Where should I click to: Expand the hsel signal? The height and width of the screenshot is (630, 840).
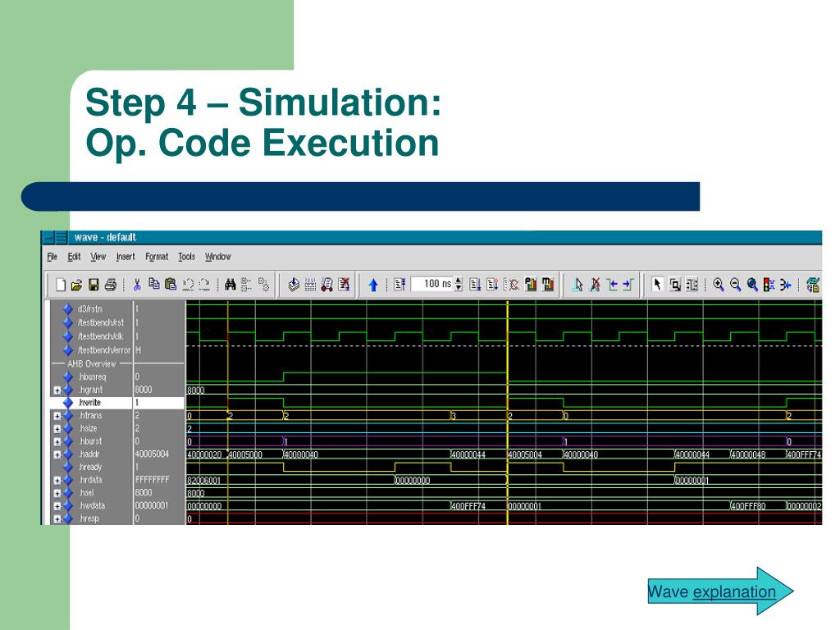tap(57, 493)
